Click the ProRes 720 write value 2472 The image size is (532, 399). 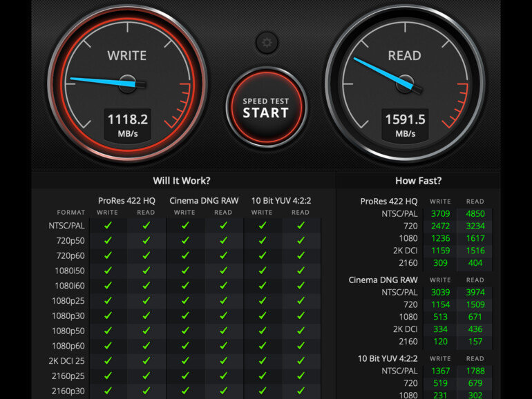click(440, 226)
